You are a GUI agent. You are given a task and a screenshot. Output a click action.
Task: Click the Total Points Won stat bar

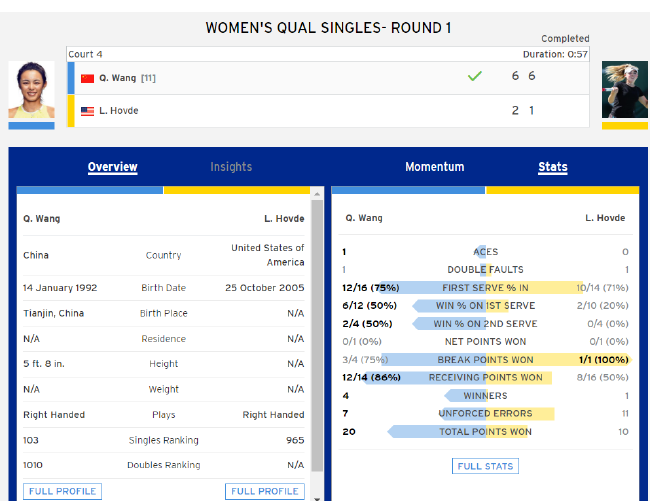[485, 432]
